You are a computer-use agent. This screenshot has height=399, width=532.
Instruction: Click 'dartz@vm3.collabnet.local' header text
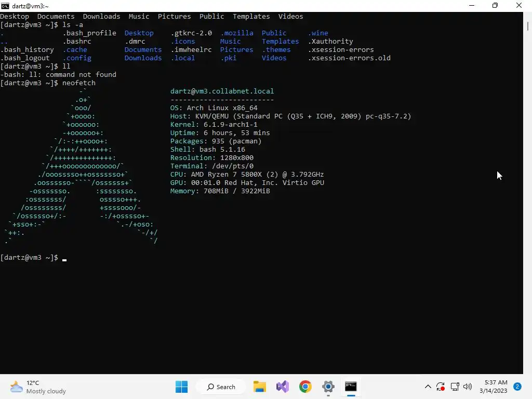coord(222,91)
